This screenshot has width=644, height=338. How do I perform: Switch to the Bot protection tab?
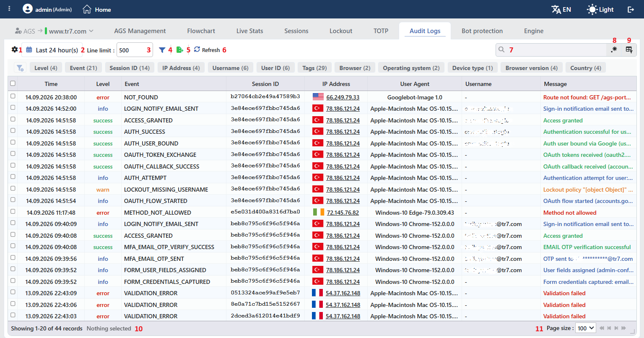[x=482, y=31]
